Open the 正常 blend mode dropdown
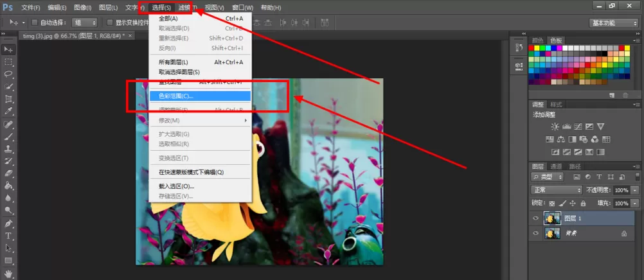Image resolution: width=644 pixels, height=280 pixels. 557,190
